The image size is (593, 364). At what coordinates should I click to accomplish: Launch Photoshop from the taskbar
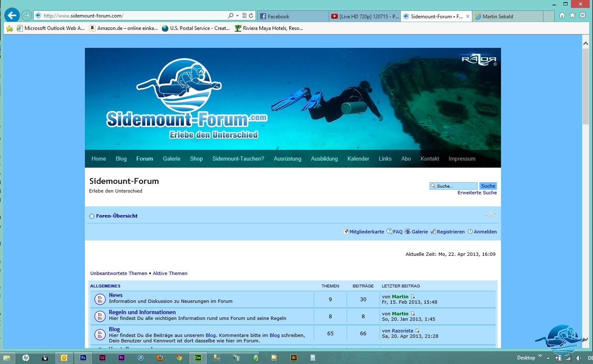pos(83,357)
